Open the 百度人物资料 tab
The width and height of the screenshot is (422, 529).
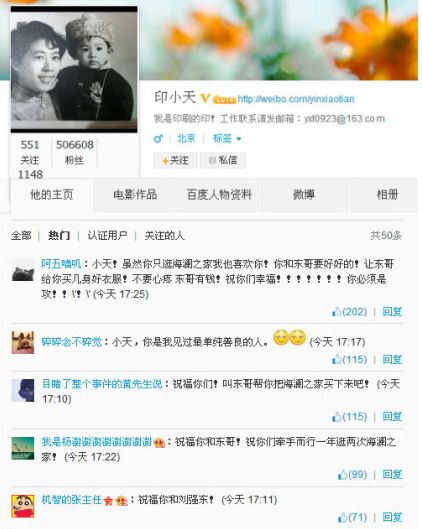[219, 195]
